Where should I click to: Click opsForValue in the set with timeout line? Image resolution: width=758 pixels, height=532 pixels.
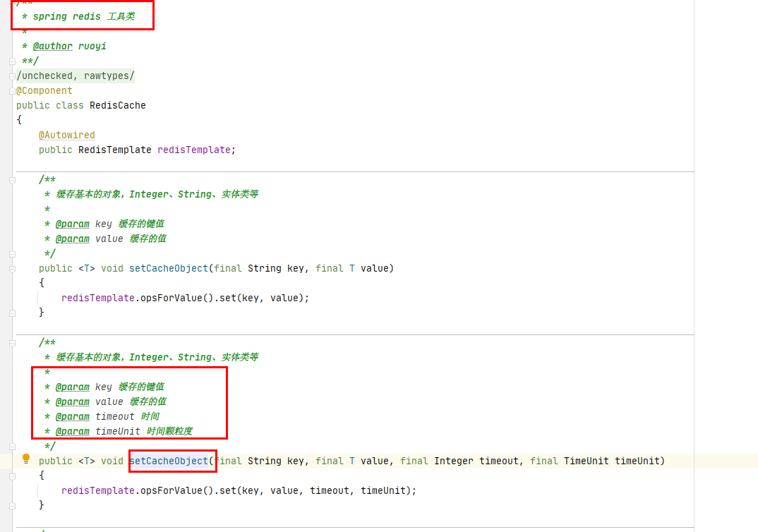click(x=171, y=490)
